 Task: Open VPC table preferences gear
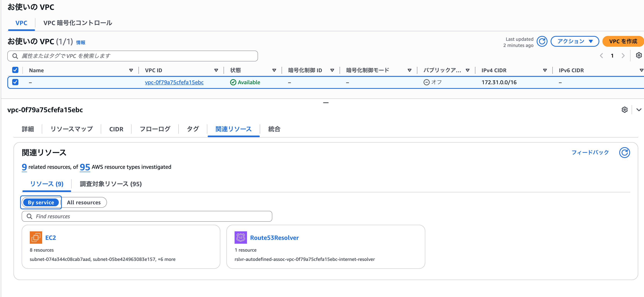(639, 55)
